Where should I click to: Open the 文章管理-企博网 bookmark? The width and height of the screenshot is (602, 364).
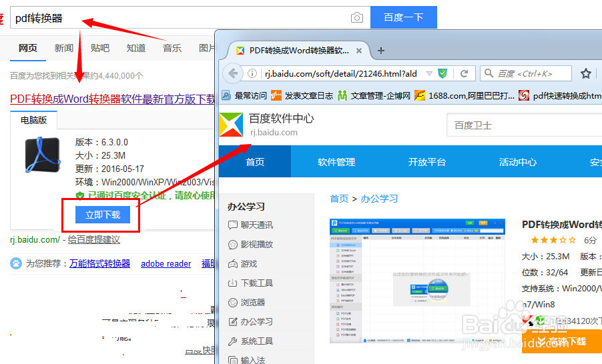point(374,95)
